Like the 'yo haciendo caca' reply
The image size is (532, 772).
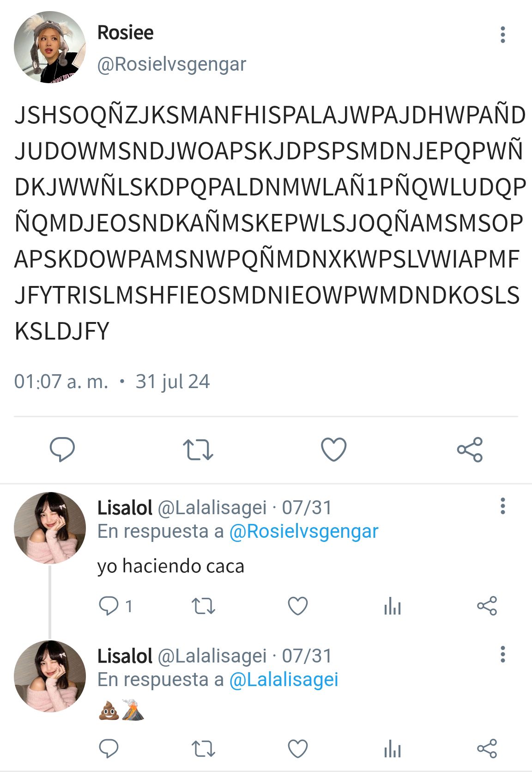[x=298, y=606]
